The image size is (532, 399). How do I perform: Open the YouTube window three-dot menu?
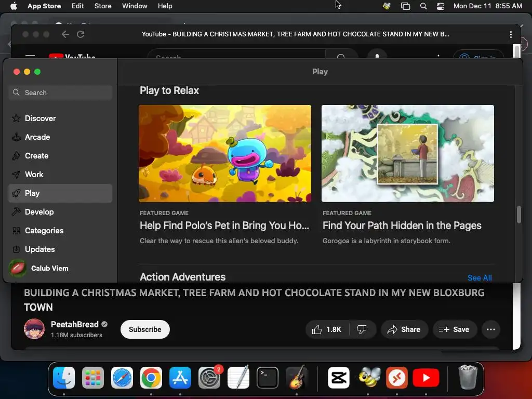point(511,34)
